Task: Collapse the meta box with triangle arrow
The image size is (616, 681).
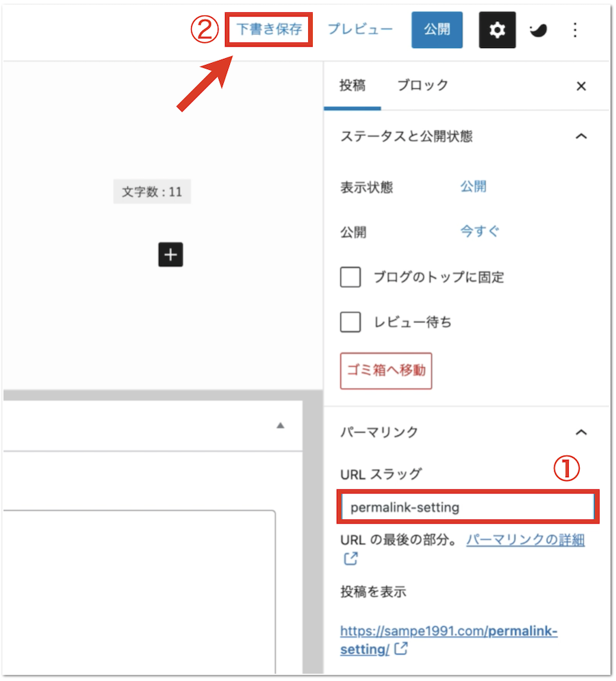Action: tap(280, 426)
